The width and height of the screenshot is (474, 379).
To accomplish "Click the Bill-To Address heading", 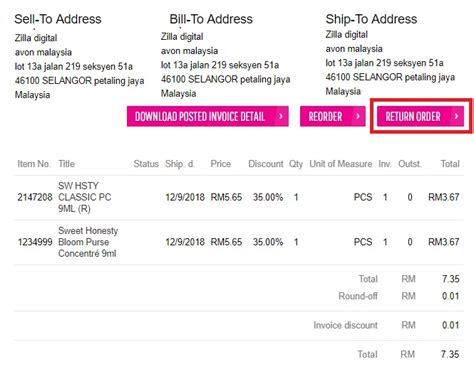I will (x=211, y=19).
